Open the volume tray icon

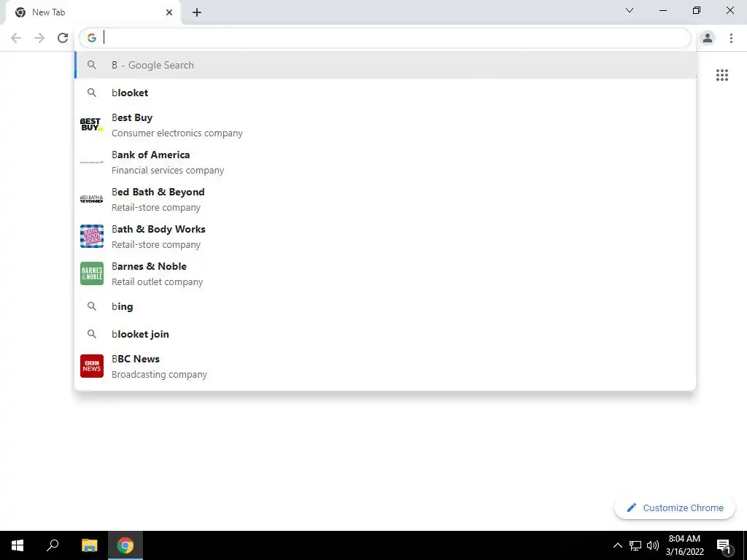click(x=653, y=545)
